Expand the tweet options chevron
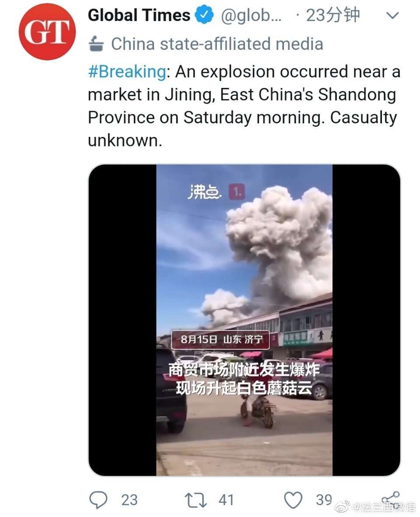 392,15
